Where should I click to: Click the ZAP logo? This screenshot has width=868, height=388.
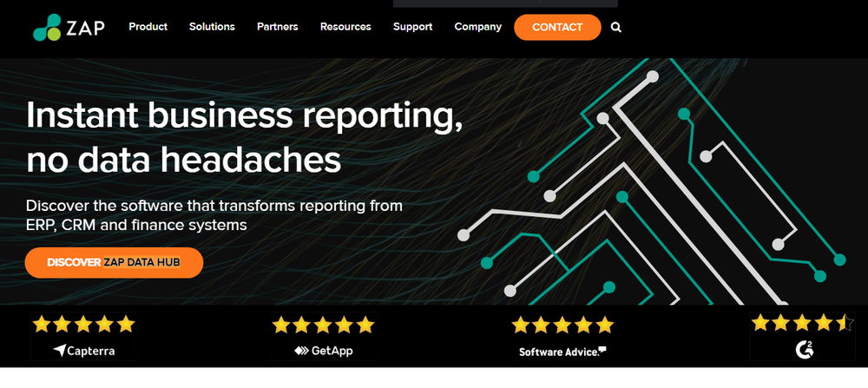69,27
